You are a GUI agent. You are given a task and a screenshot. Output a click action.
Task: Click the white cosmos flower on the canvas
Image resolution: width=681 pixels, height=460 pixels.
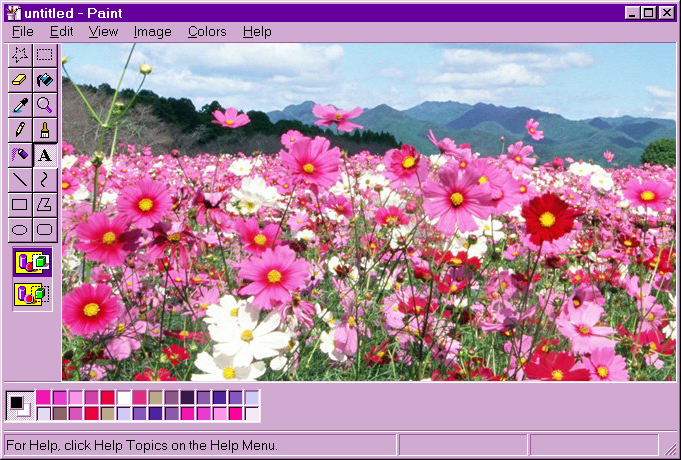248,335
